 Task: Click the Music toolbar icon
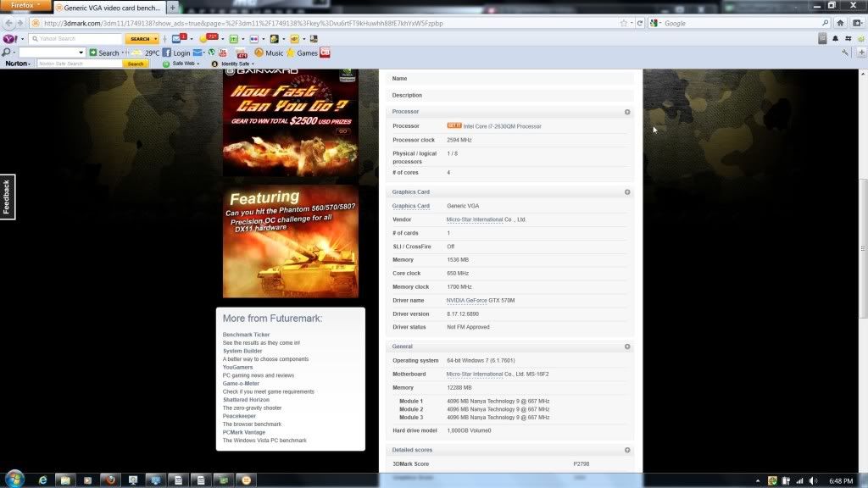coord(259,53)
